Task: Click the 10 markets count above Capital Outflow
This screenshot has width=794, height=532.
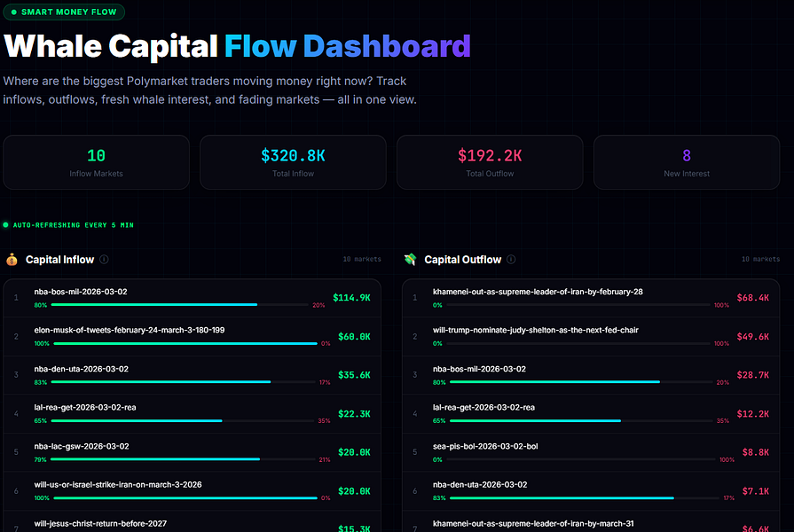Action: click(760, 259)
